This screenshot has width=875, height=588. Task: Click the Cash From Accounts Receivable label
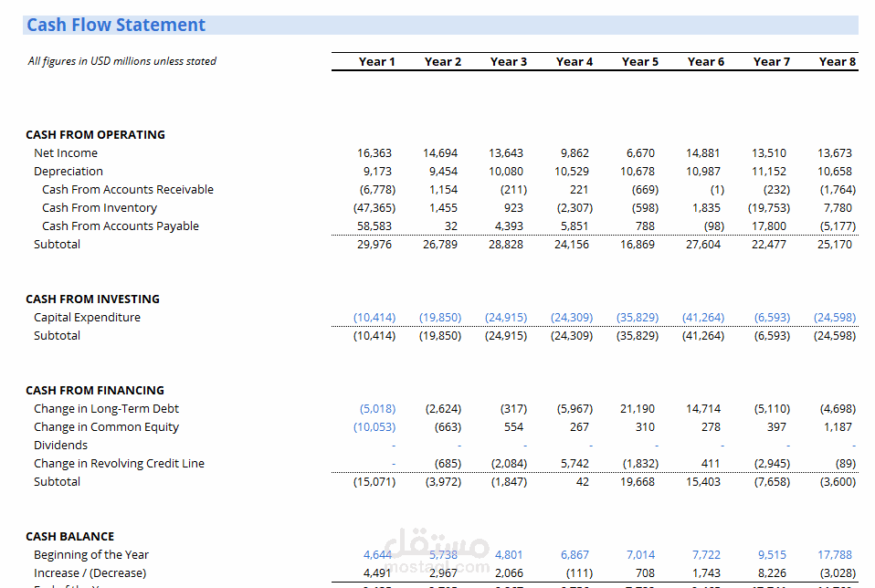(128, 190)
